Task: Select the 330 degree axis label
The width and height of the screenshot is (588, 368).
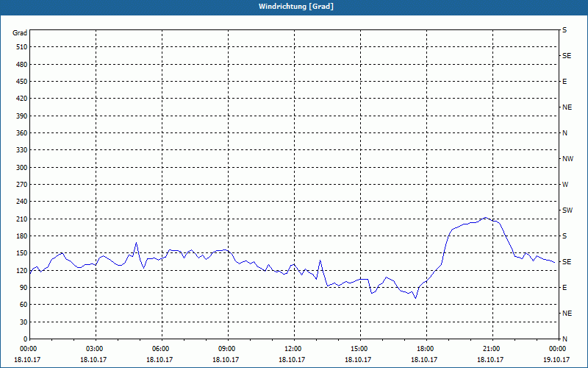Action: [x=21, y=150]
